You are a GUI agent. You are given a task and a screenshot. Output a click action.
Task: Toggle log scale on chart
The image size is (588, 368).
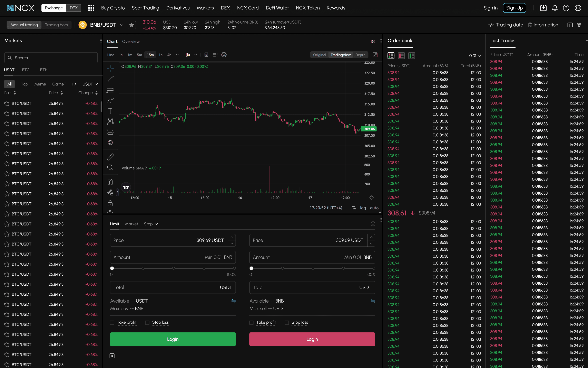[x=363, y=208]
